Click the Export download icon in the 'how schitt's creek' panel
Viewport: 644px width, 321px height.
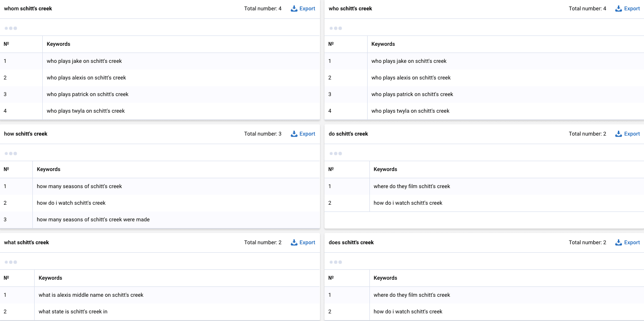coord(294,134)
